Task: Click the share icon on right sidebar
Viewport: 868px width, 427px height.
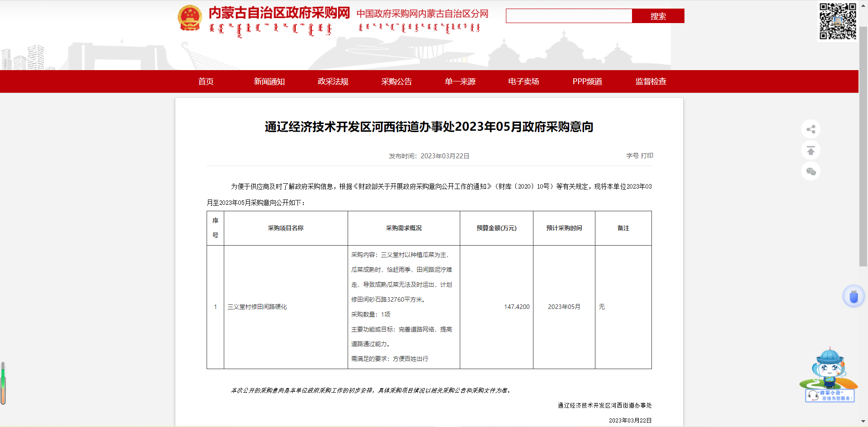Action: pos(811,129)
